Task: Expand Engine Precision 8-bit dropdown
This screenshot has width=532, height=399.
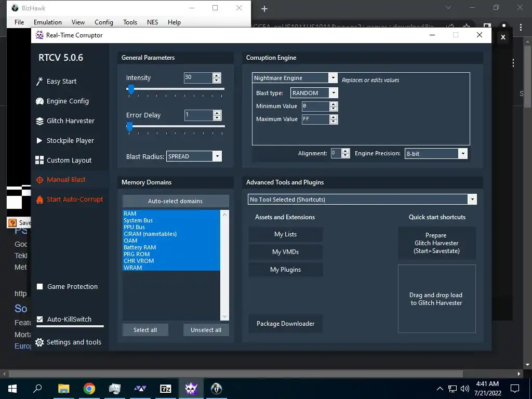Action: click(x=463, y=153)
